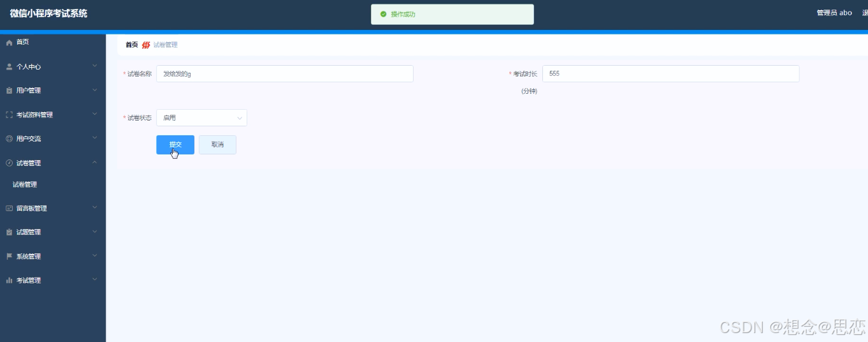Go to 首页 via the breadcrumb
The image size is (868, 342).
(x=131, y=45)
